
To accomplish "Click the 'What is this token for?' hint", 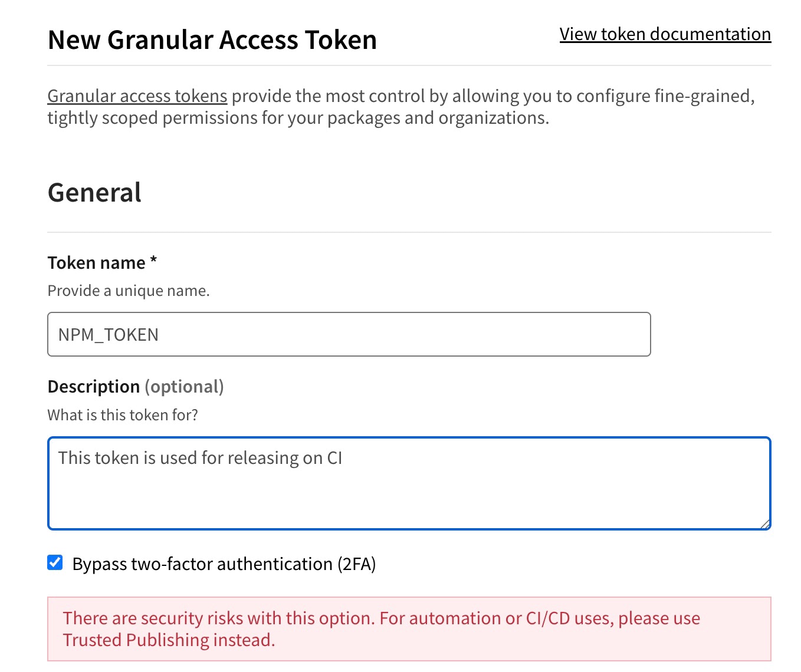I will [122, 415].
